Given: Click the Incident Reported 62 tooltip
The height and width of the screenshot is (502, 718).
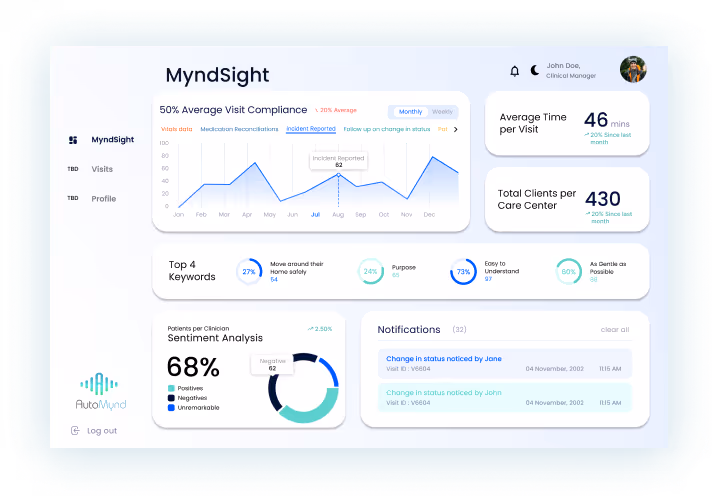Looking at the screenshot, I should pos(338,161).
